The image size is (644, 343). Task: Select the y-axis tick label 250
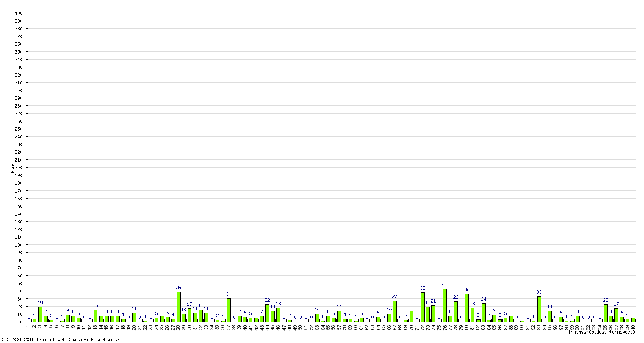click(18, 129)
